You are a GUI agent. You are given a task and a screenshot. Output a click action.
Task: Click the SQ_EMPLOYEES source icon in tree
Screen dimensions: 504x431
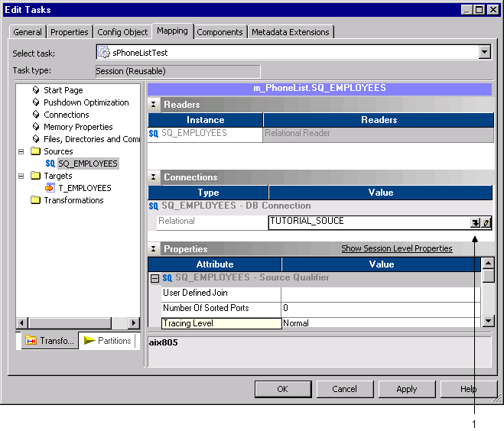click(50, 164)
